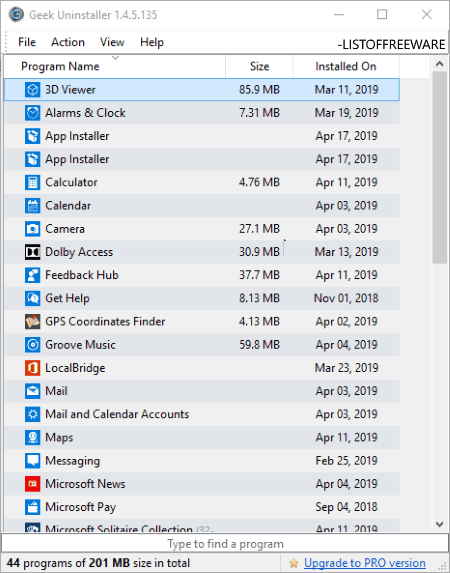Screen dimensions: 450x573
Task: Open the Help menu
Action: 152,42
